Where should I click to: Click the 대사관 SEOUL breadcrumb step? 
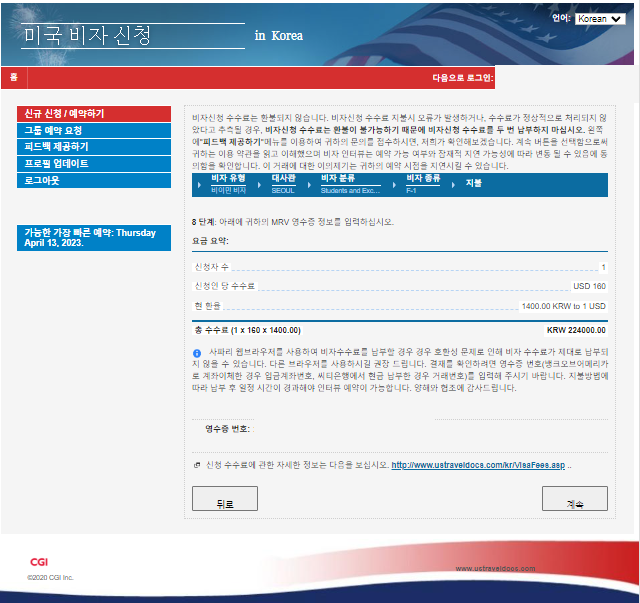coord(283,184)
